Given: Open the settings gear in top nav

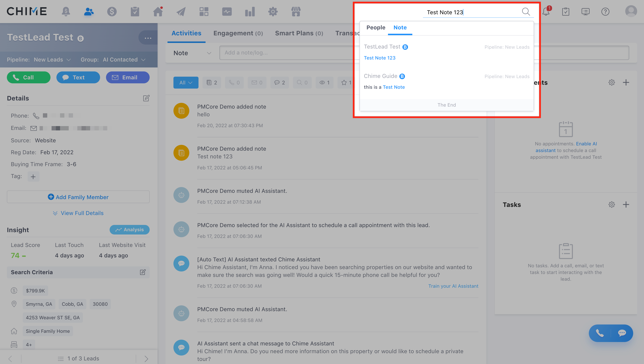Looking at the screenshot, I should point(273,12).
